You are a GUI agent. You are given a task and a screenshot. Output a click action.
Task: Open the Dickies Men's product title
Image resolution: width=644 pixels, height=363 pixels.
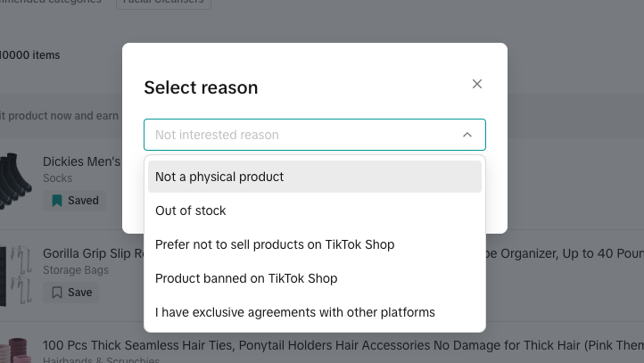81,161
